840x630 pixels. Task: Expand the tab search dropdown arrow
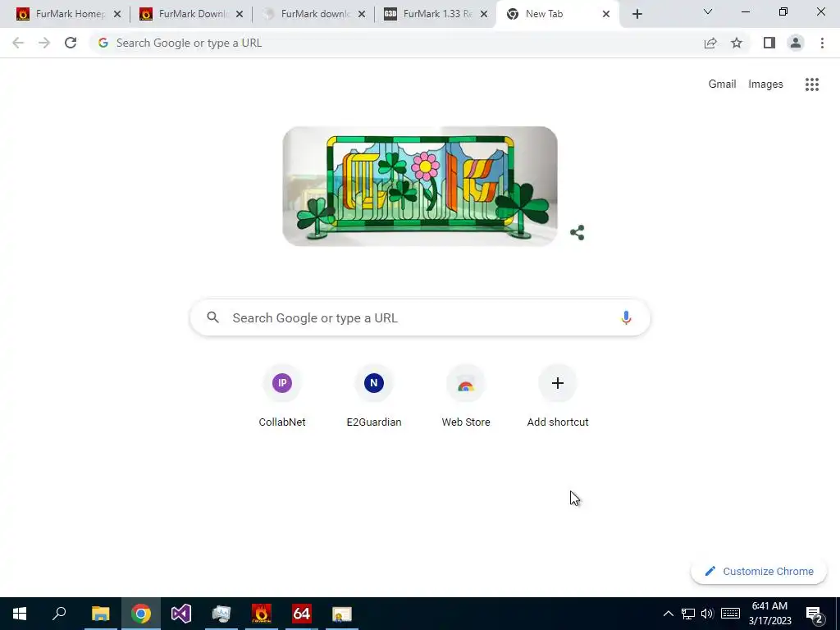[708, 11]
